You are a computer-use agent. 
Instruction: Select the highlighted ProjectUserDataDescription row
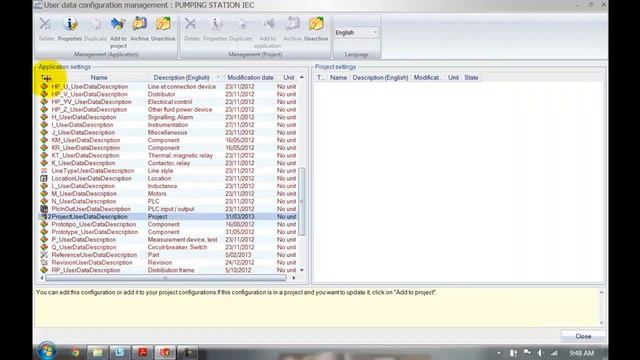168,217
